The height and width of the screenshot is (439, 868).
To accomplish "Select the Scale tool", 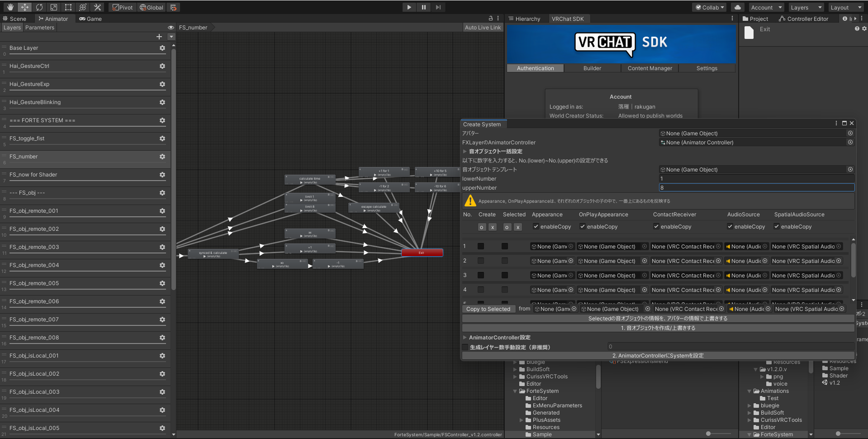I will 53,7.
